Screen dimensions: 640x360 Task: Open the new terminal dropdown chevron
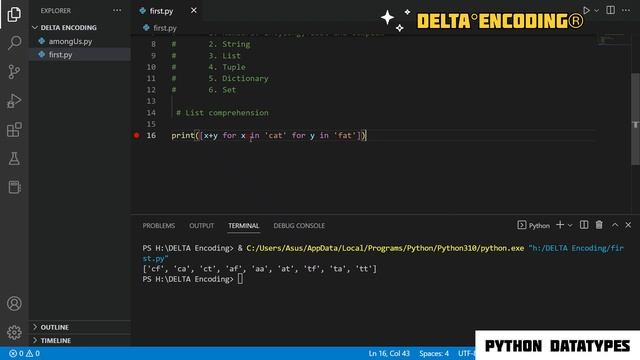[x=570, y=225]
